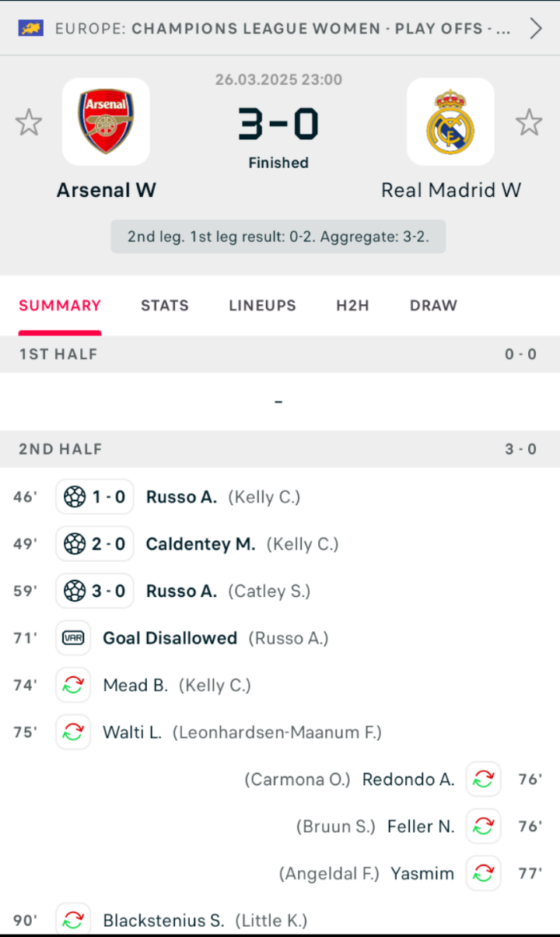The image size is (560, 937).
Task: Tap the Redondo A. substitution icon
Action: (x=483, y=779)
